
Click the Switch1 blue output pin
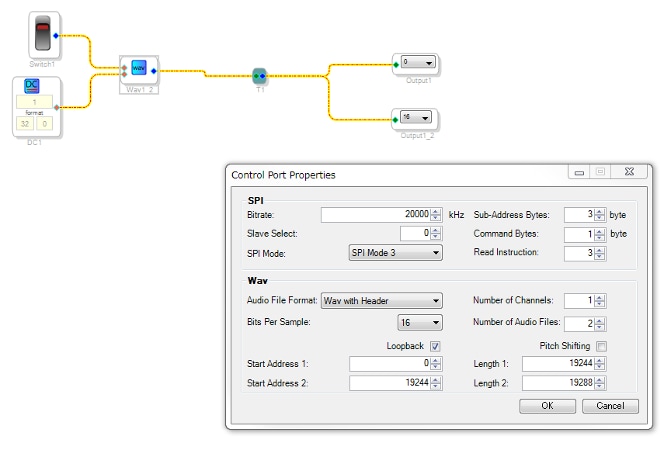[x=56, y=36]
